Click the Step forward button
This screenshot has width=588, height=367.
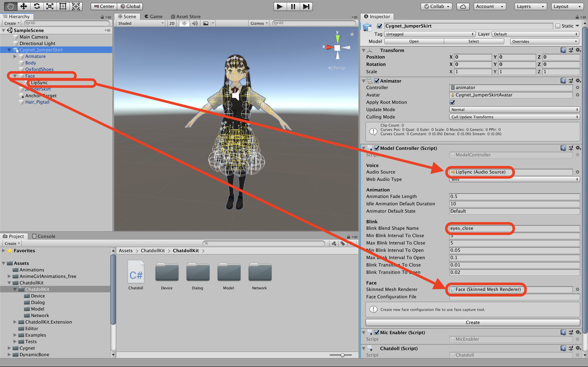click(x=306, y=7)
